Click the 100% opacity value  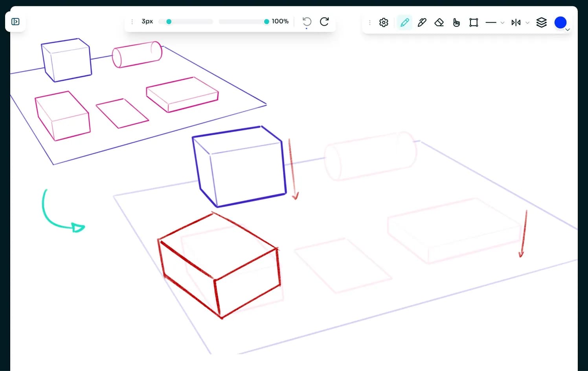point(280,21)
